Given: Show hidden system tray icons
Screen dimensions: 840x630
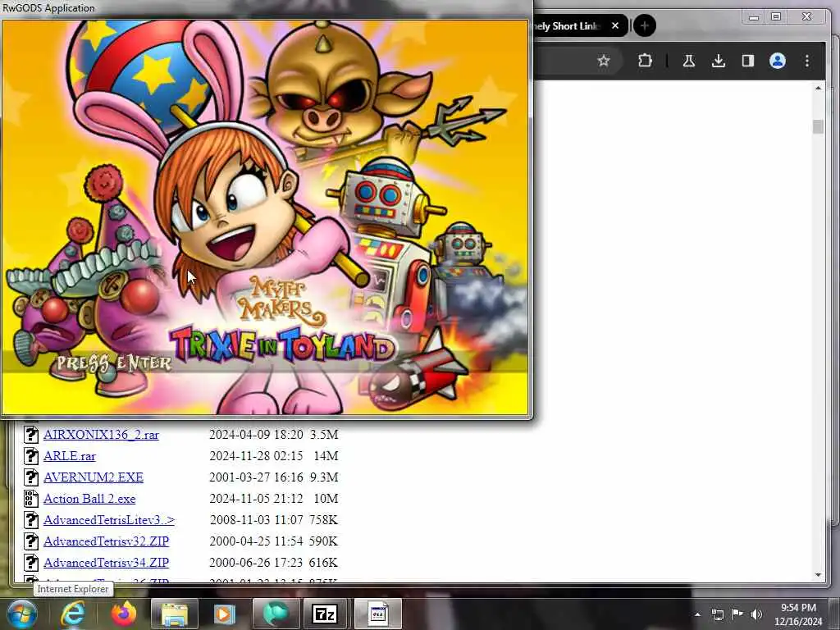Looking at the screenshot, I should tap(697, 614).
